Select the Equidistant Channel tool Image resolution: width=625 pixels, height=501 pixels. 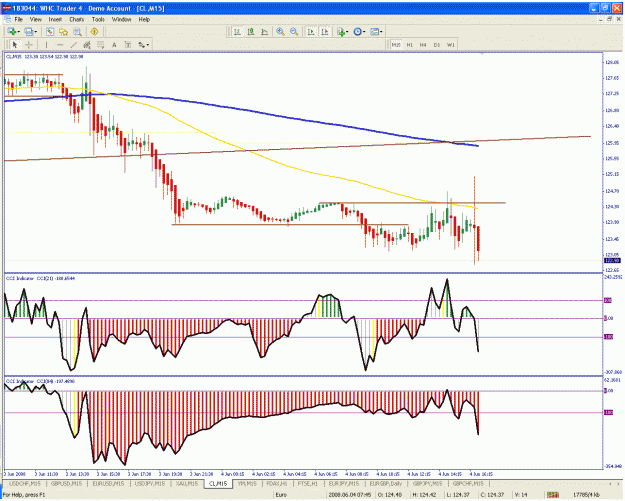click(x=87, y=45)
